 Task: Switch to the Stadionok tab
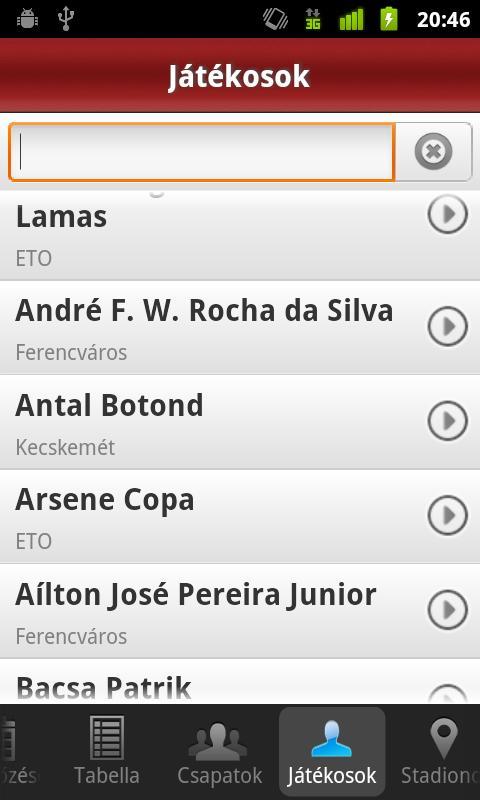point(441,751)
